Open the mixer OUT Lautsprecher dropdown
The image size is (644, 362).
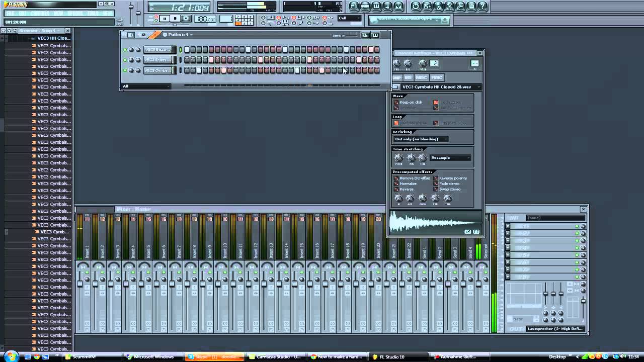coord(555,329)
